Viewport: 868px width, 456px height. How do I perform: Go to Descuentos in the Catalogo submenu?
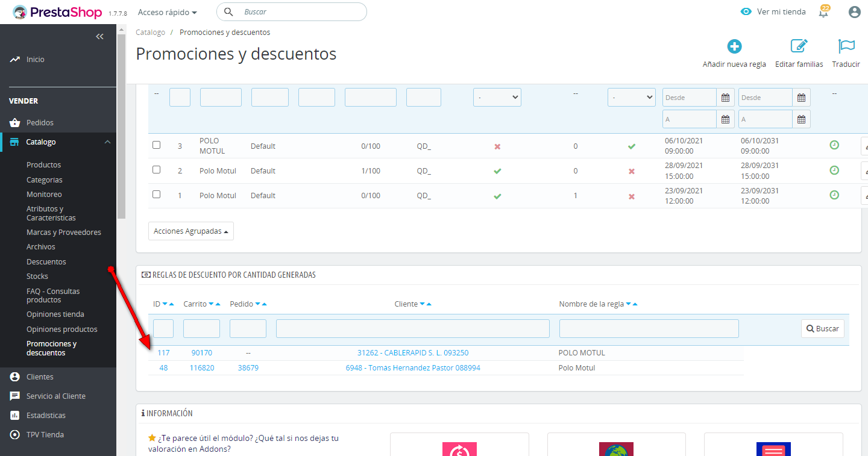(46, 262)
